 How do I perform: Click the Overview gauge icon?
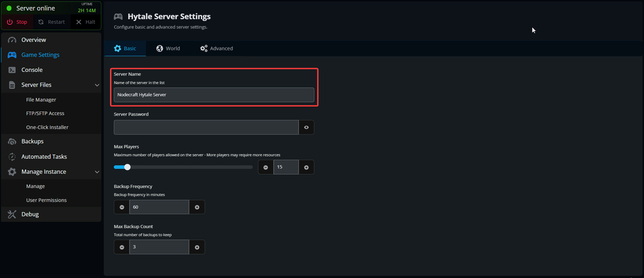click(x=12, y=40)
